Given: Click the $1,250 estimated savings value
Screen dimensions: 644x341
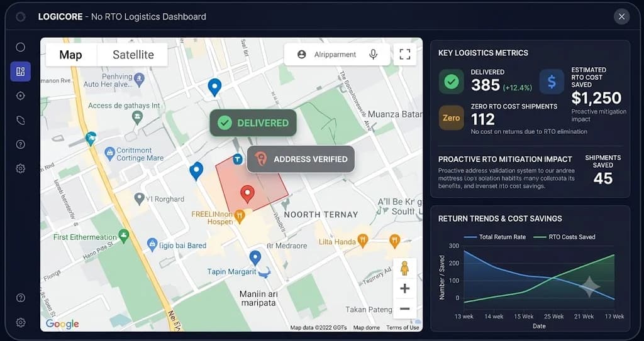Looking at the screenshot, I should (596, 98).
